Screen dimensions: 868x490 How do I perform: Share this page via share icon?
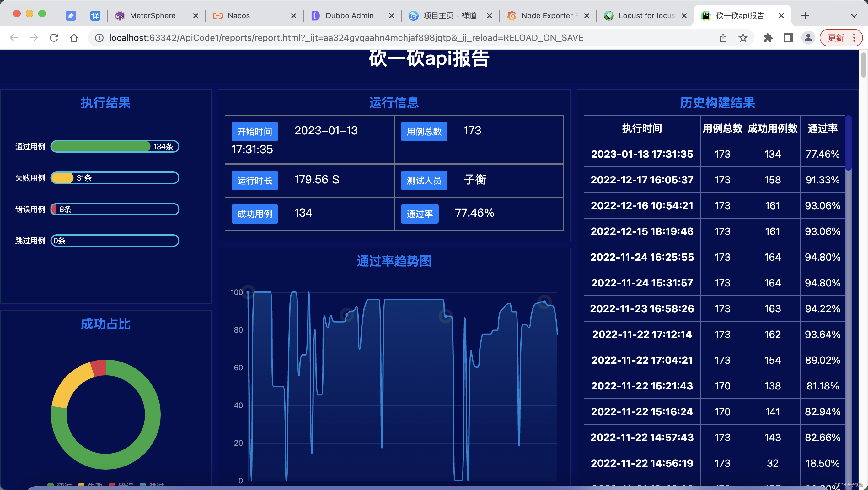click(723, 38)
